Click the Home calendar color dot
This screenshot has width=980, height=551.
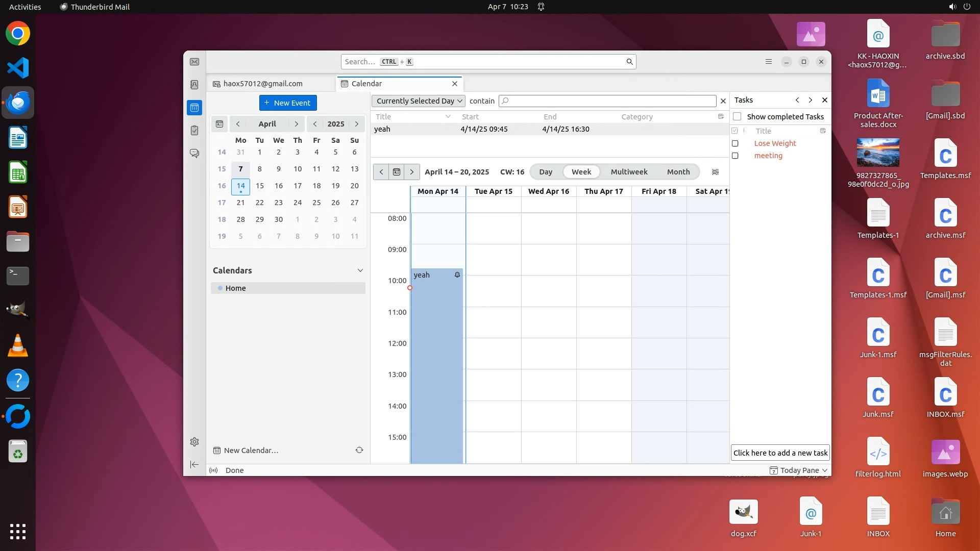click(x=220, y=288)
